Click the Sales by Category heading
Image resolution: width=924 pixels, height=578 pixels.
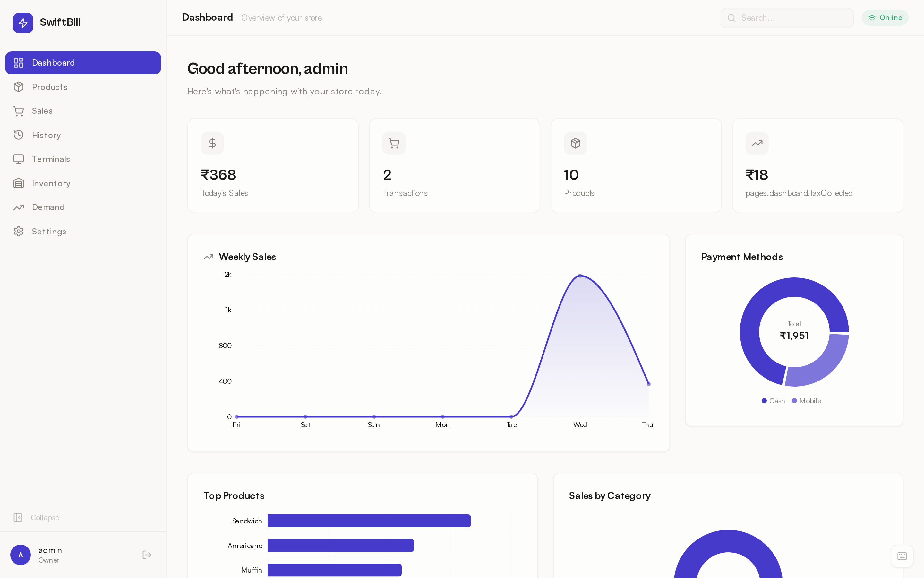pyautogui.click(x=610, y=496)
